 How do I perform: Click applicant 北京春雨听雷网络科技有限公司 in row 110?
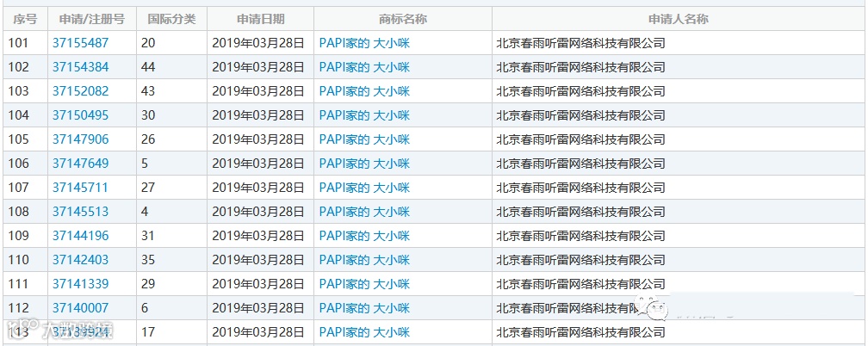580,260
